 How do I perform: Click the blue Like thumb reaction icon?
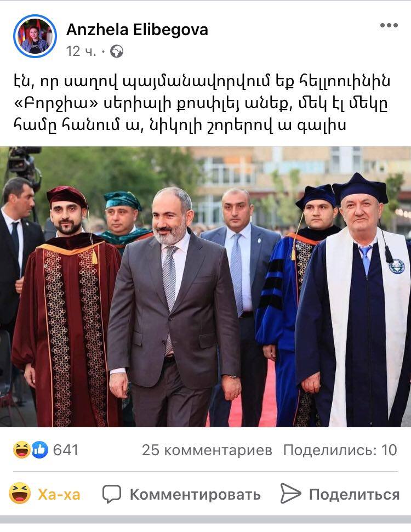(x=40, y=450)
